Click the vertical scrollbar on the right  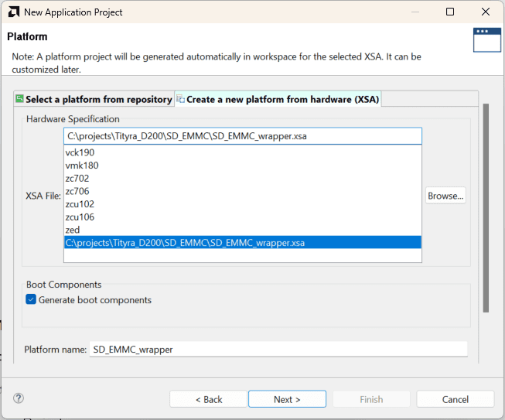point(486,209)
